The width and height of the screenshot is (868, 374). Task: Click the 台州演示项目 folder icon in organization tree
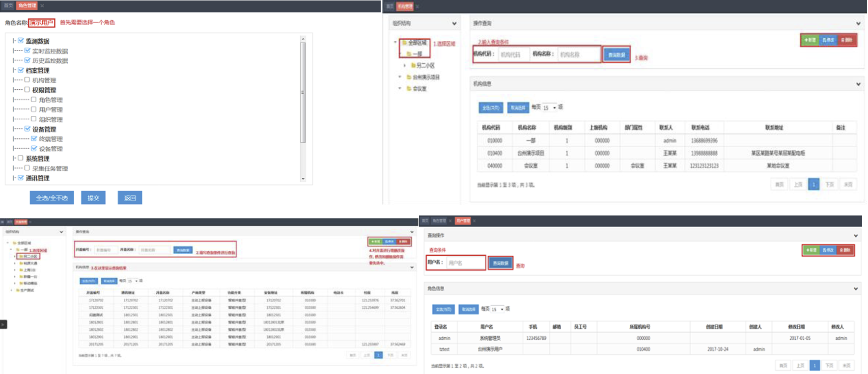[x=409, y=77]
